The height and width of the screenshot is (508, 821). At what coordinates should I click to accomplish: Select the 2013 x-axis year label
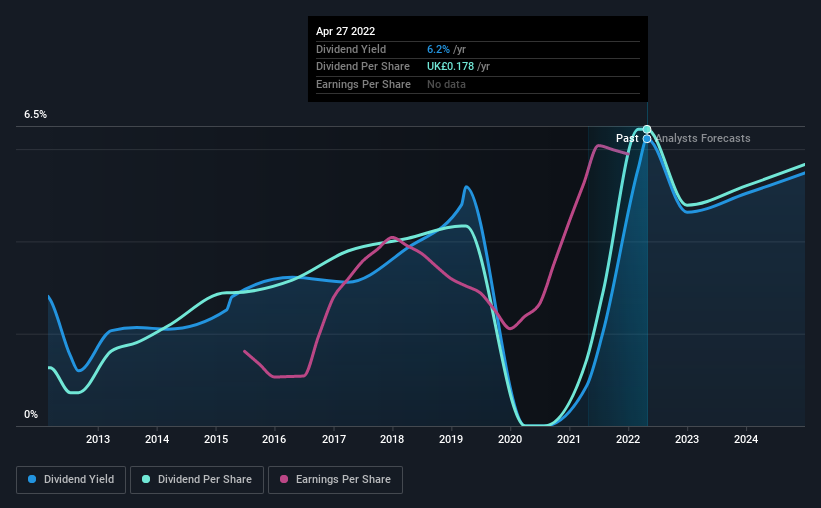tap(98, 439)
